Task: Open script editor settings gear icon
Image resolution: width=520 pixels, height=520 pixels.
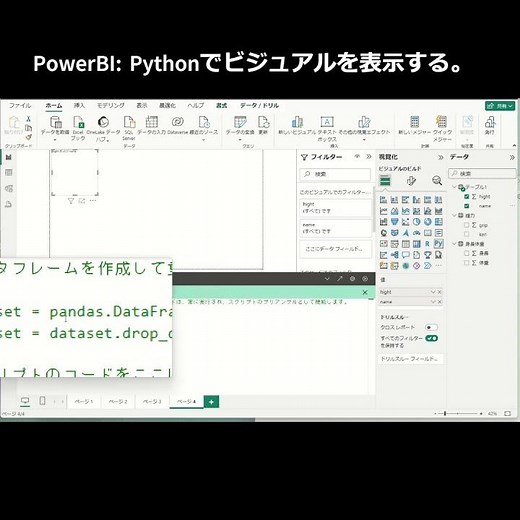Action: 352,279
